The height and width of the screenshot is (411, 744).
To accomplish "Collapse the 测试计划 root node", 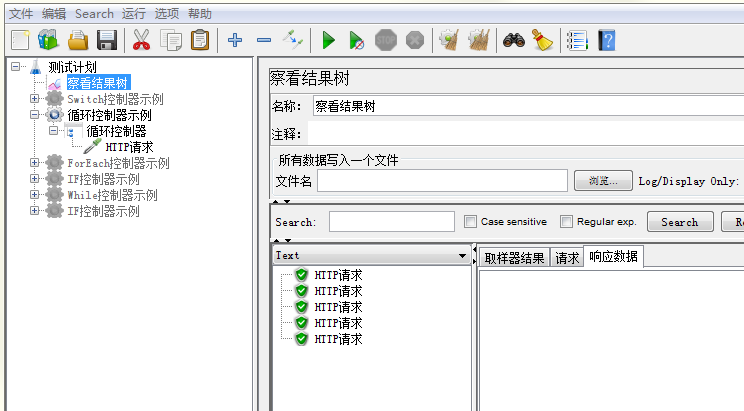I will click(16, 66).
